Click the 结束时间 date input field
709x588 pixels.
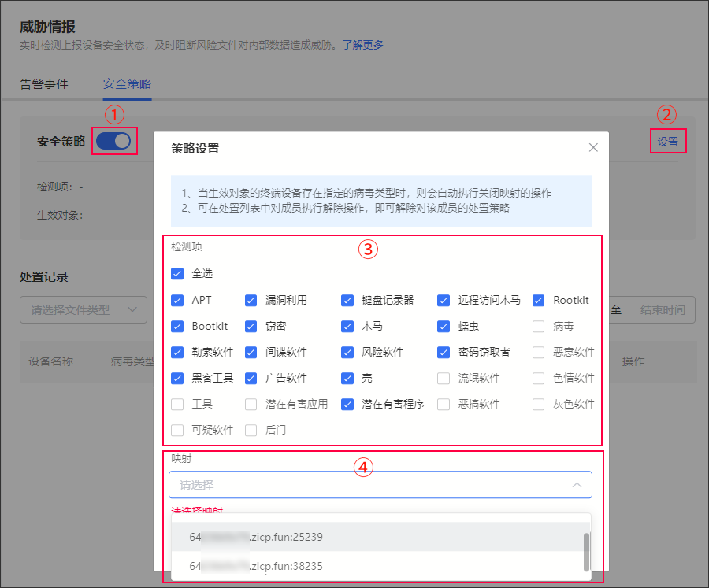[662, 310]
